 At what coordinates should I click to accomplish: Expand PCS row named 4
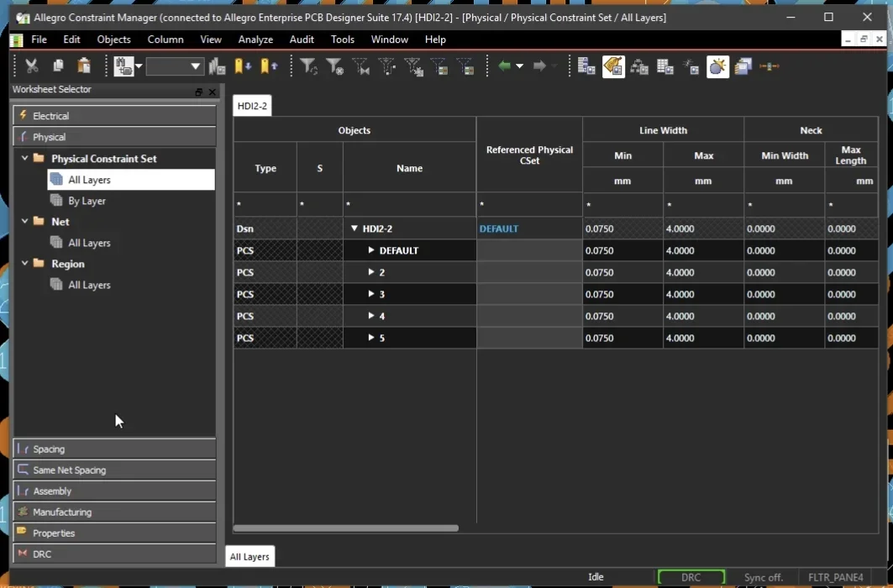click(x=371, y=315)
